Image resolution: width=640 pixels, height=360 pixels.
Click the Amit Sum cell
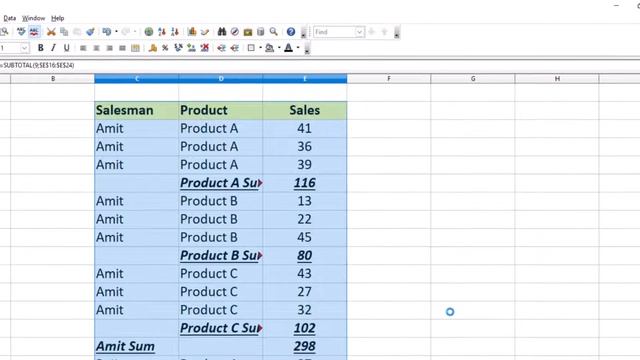[136, 346]
